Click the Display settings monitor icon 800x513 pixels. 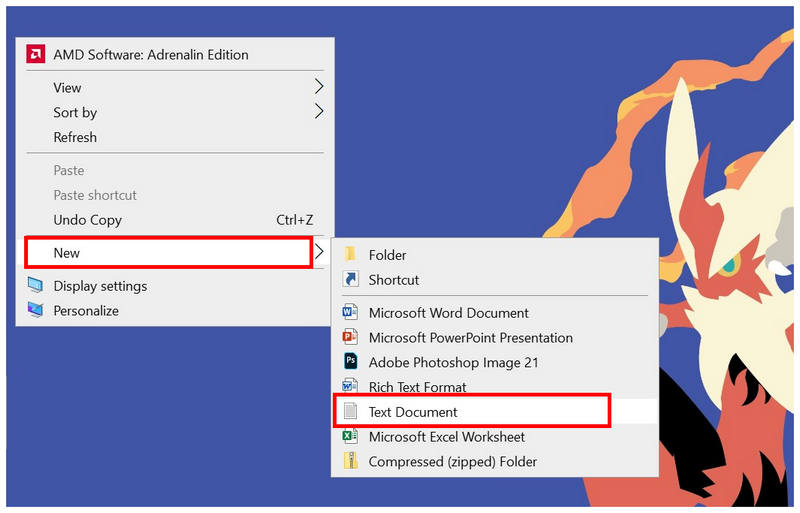[x=36, y=286]
